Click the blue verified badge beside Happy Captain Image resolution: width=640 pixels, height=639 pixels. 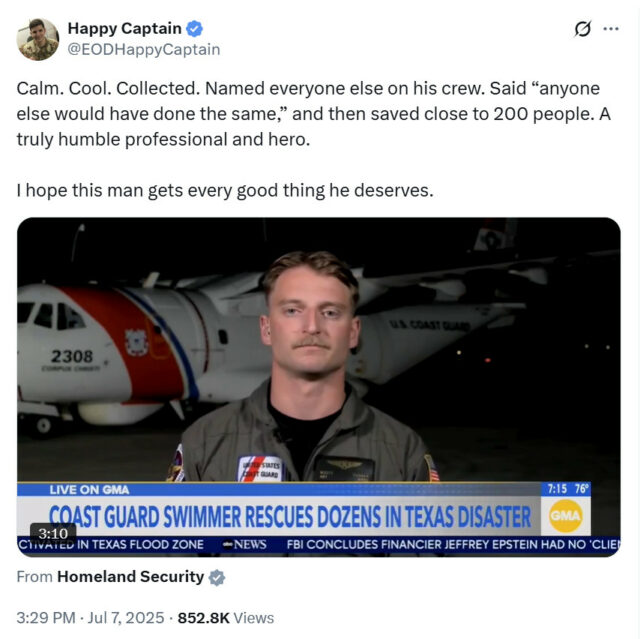coord(194,29)
